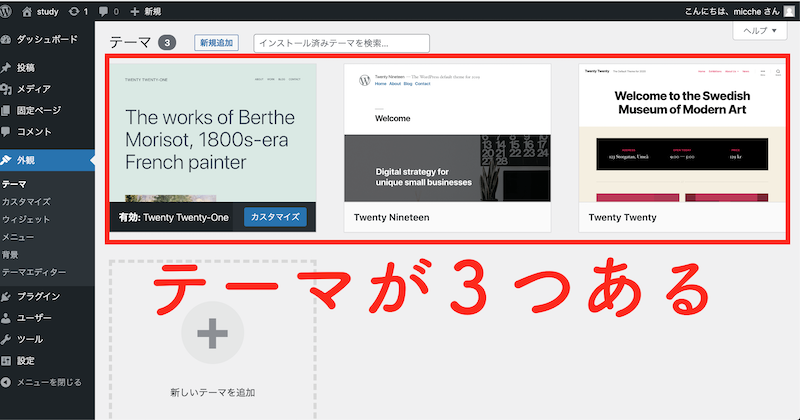Click the プラグイン plug icon
This screenshot has height=420, width=800.
6,297
